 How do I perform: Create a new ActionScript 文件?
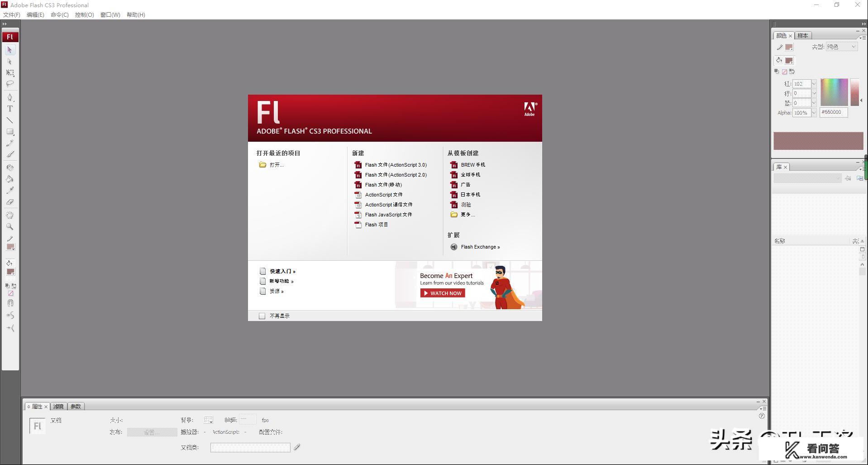378,195
